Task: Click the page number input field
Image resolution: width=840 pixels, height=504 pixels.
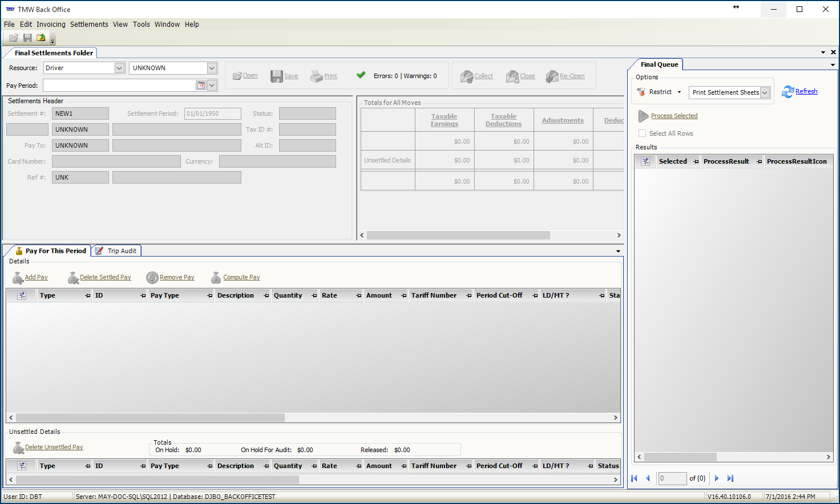Action: coord(672,478)
